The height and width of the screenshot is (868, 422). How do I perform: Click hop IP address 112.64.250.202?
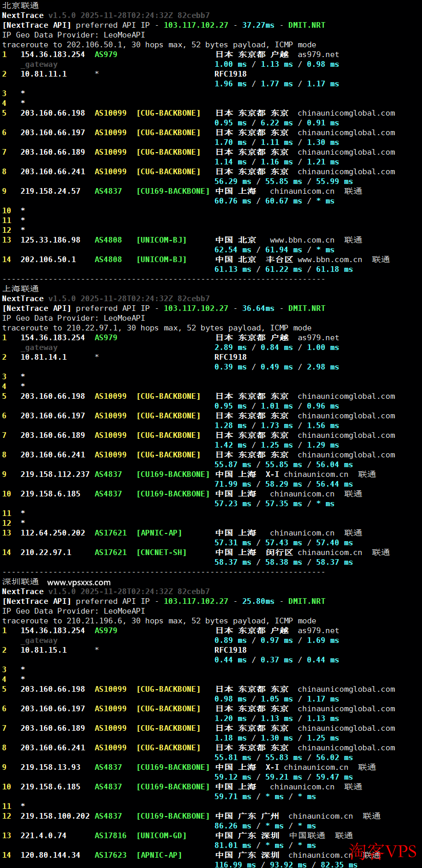point(53,533)
